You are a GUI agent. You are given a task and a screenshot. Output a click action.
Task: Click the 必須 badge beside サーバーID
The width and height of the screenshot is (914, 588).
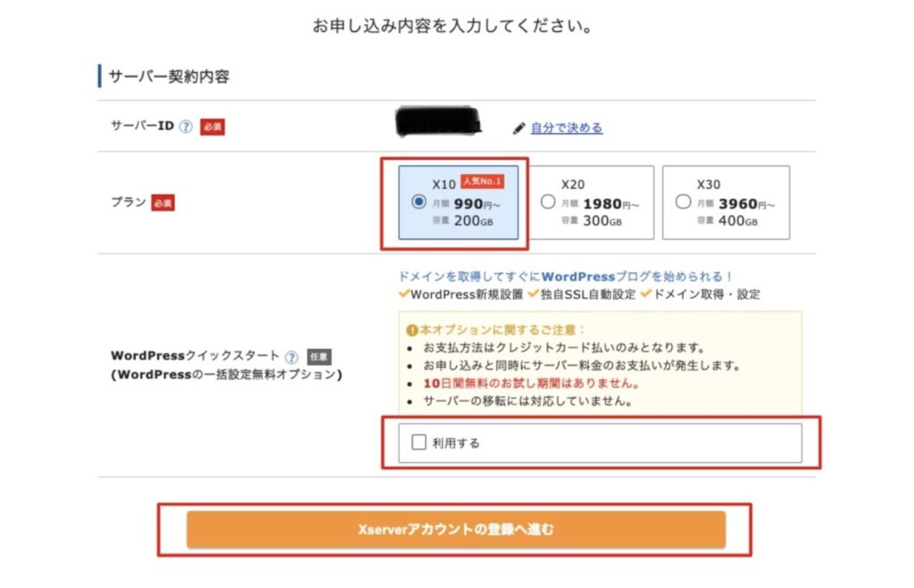(x=212, y=127)
